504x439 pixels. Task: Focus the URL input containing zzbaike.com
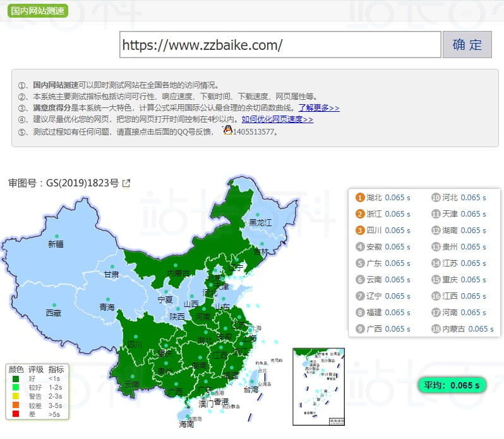[280, 45]
